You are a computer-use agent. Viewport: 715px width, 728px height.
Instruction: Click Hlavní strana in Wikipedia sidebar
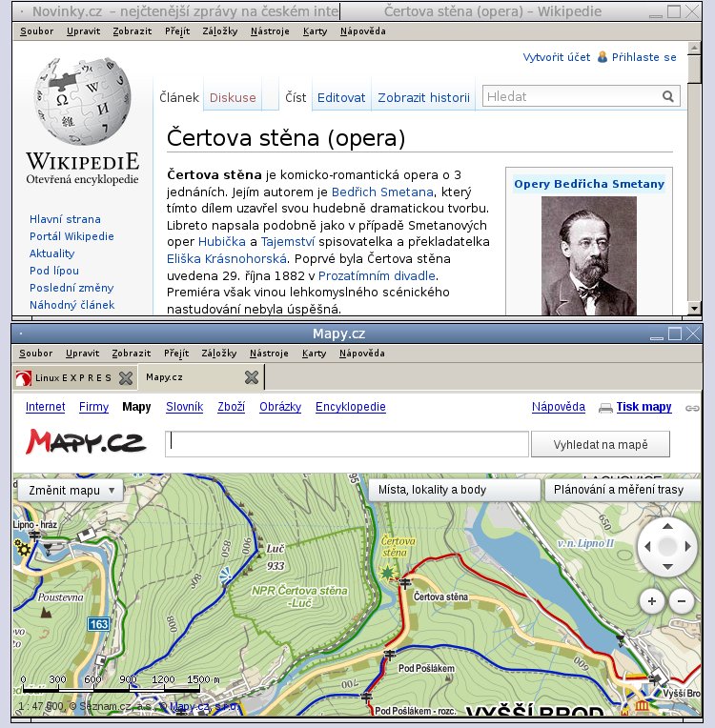point(65,219)
